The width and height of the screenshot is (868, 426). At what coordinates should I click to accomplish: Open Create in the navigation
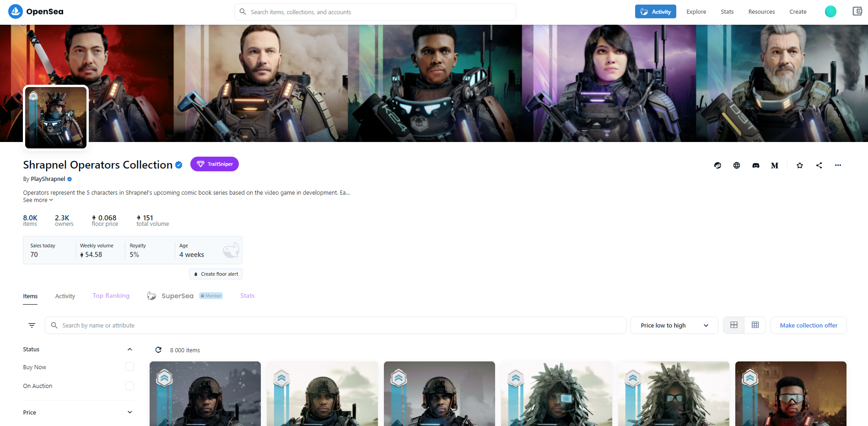coord(798,12)
